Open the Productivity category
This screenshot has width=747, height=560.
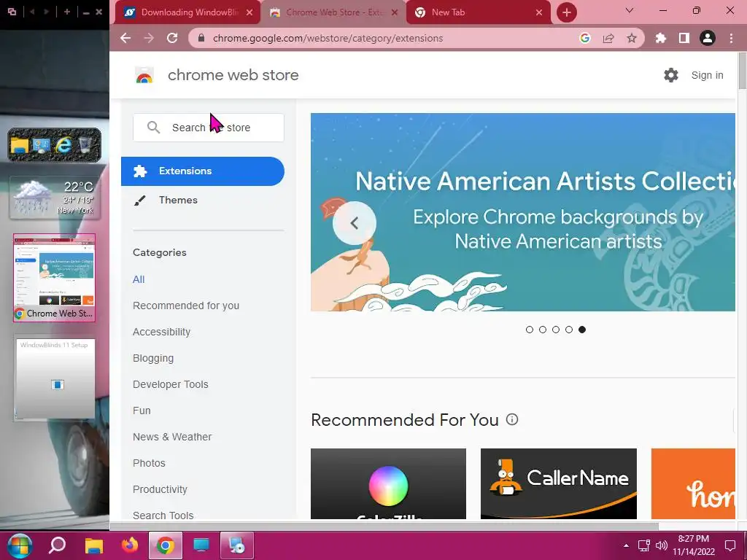click(x=160, y=489)
